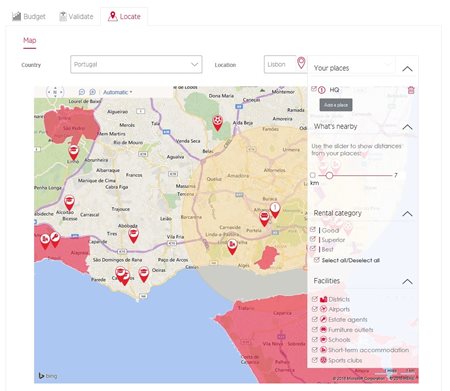Select the estate agent wrench marker
Viewport: 450px width, 391px height.
click(x=55, y=240)
